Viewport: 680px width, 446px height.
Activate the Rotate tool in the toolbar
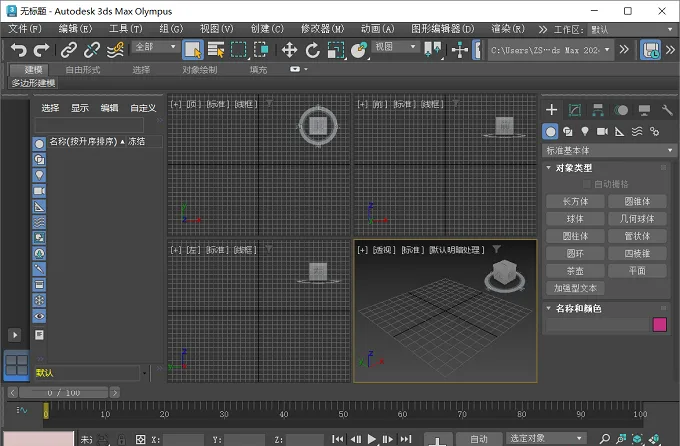click(312, 50)
